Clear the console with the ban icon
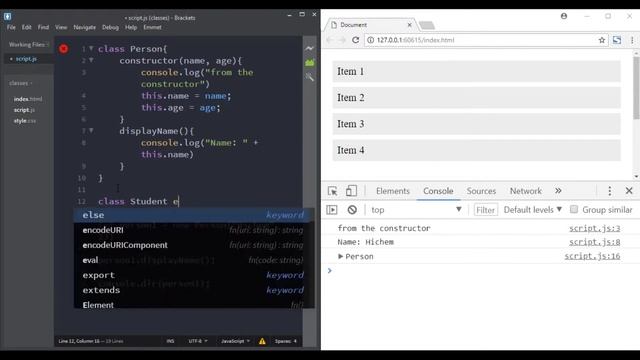Screen dimensions: 640x360 tap(352, 210)
